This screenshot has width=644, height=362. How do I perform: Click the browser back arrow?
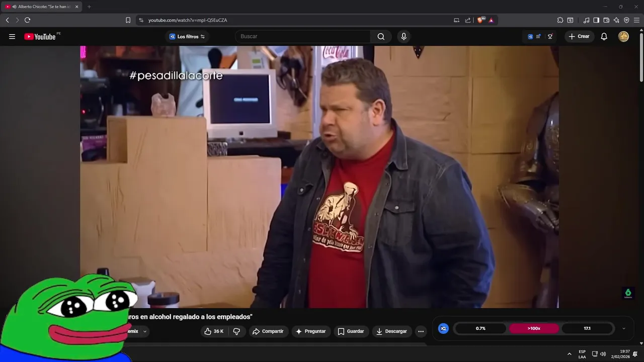pyautogui.click(x=7, y=20)
